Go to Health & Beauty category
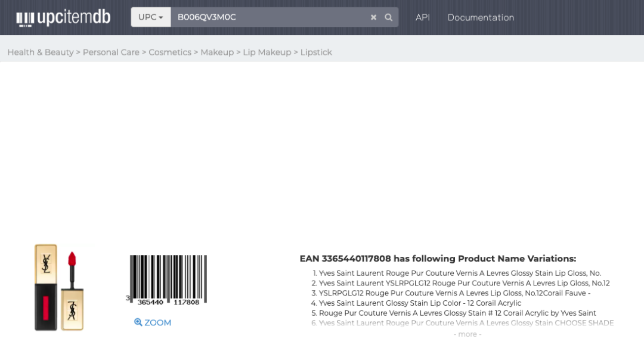This screenshot has height=342, width=644. coord(41,52)
